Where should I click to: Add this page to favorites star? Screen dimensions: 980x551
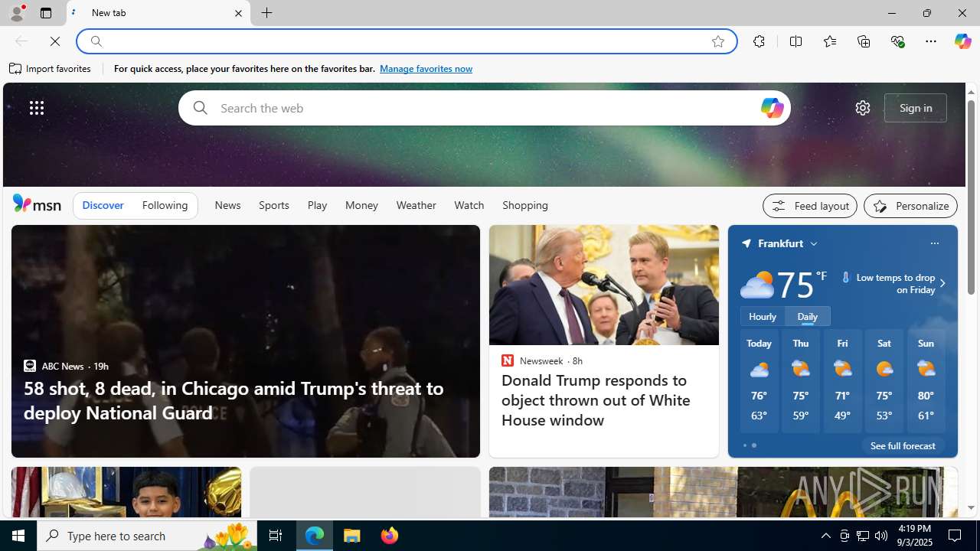point(718,41)
